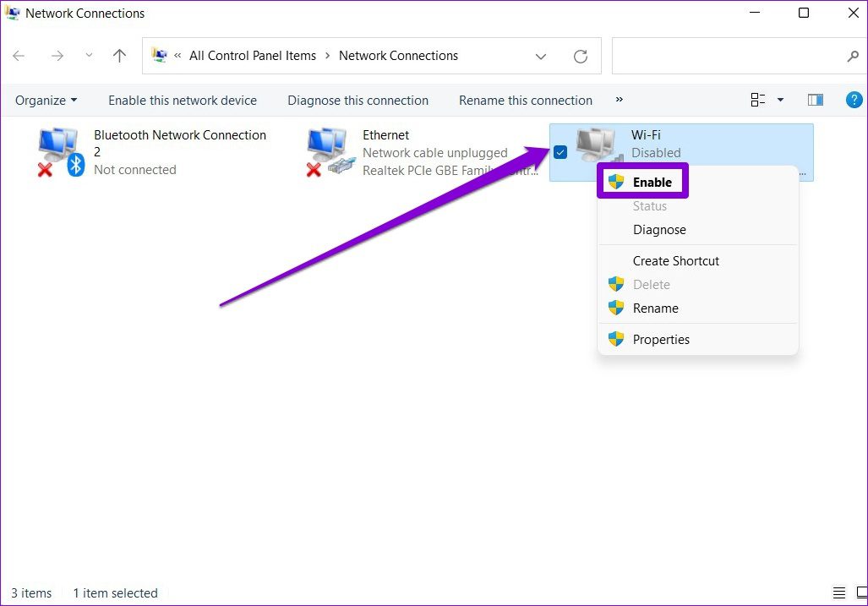Maximize the Network Connections window
Viewport: 868px width, 606px height.
tap(804, 13)
